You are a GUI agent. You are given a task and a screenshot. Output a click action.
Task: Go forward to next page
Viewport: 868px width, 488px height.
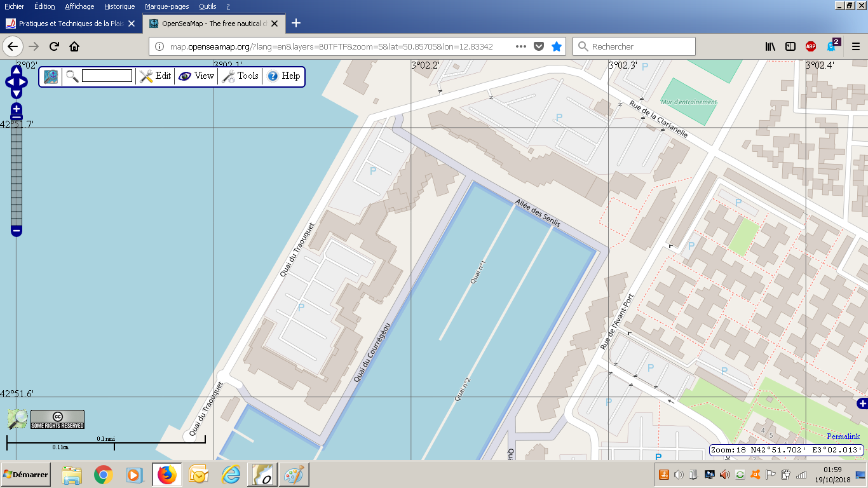click(x=34, y=46)
